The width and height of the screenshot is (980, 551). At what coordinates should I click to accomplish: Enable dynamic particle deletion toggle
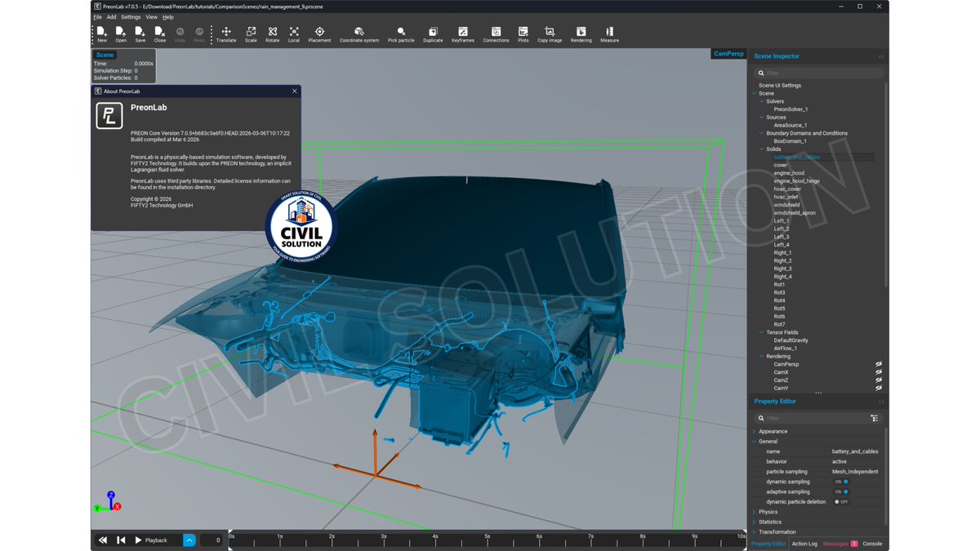[841, 502]
